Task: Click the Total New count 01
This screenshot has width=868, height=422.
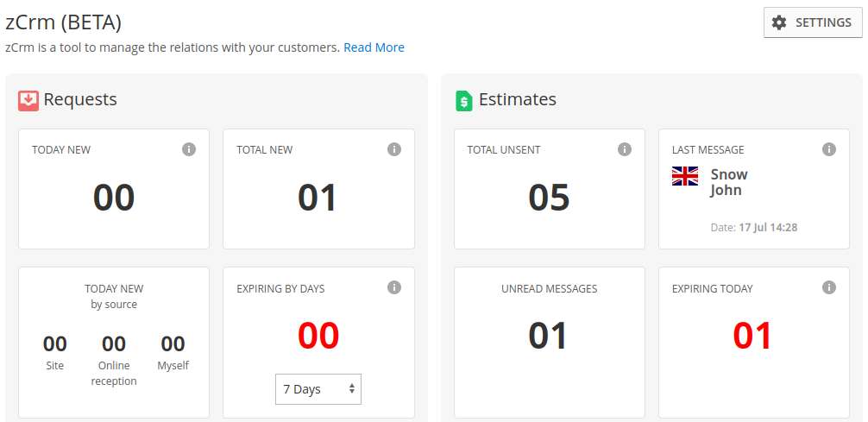Action: [x=318, y=198]
